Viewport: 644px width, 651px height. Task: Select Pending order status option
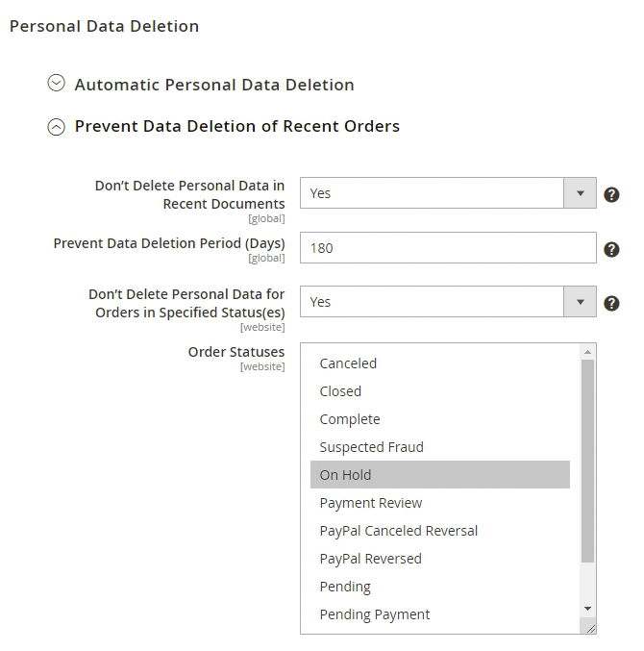(x=345, y=587)
